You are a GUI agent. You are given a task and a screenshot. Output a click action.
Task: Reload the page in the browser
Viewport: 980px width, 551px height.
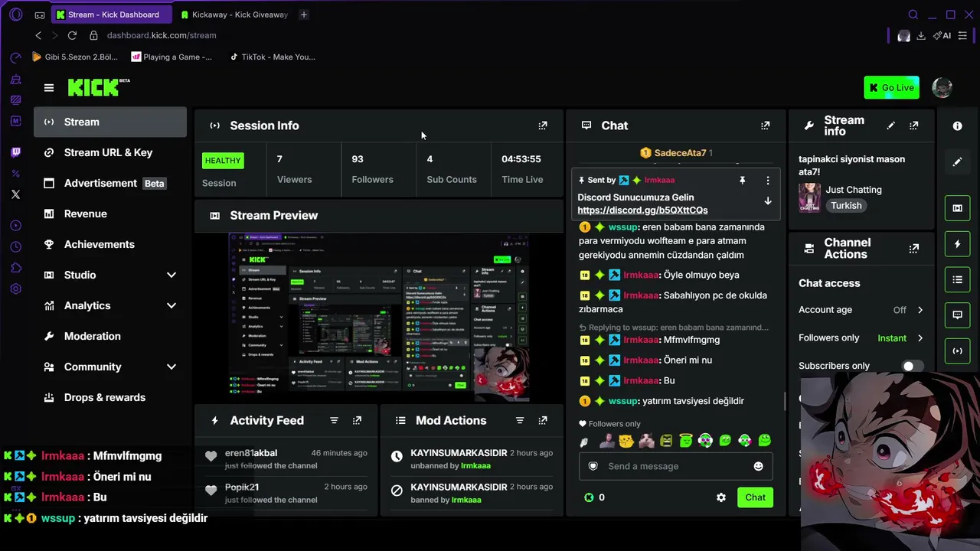click(72, 35)
